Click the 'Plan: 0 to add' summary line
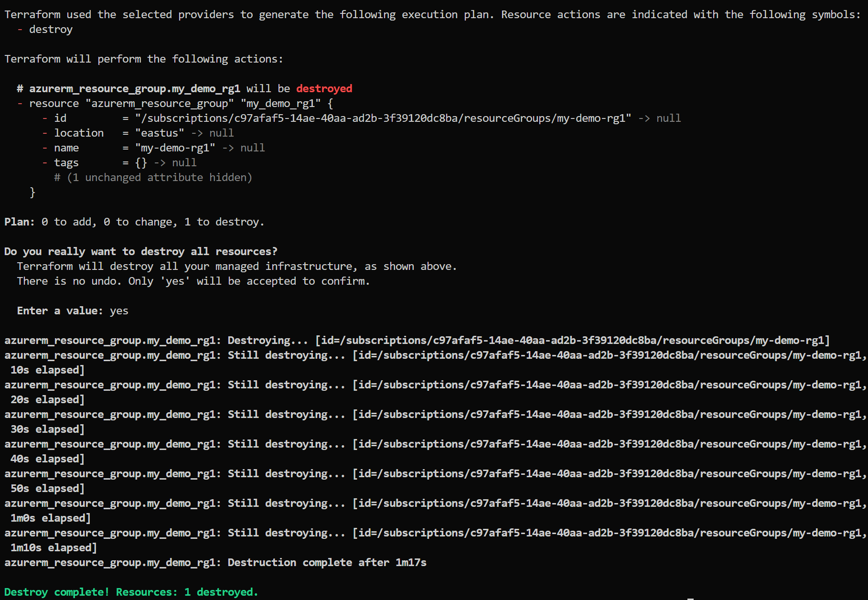The image size is (868, 600). [x=134, y=222]
